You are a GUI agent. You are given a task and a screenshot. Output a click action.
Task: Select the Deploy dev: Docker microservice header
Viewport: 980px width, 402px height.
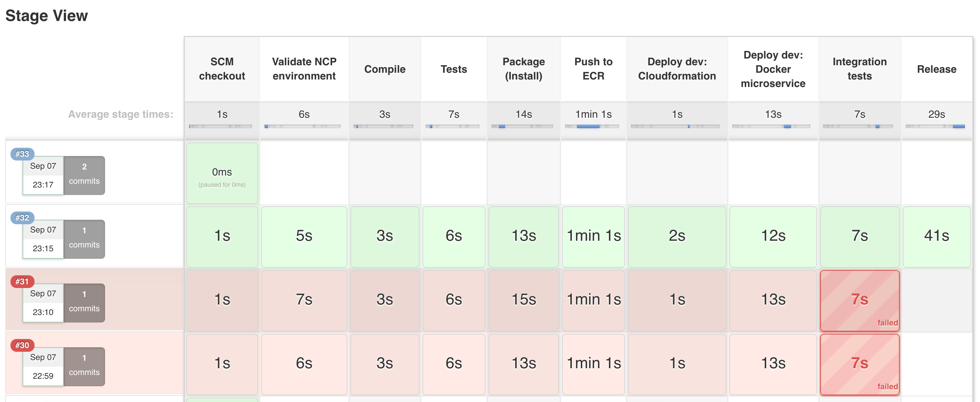tap(773, 69)
